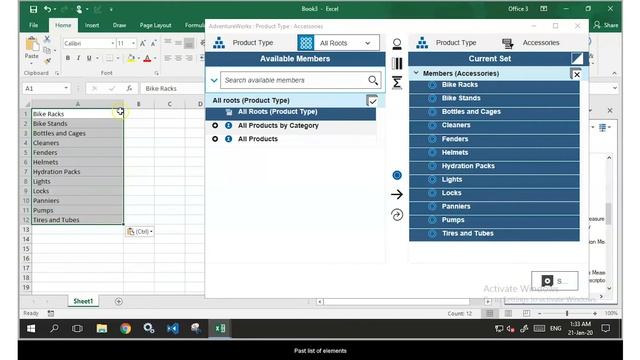Switch to the Insert ribbon tab

92,25
